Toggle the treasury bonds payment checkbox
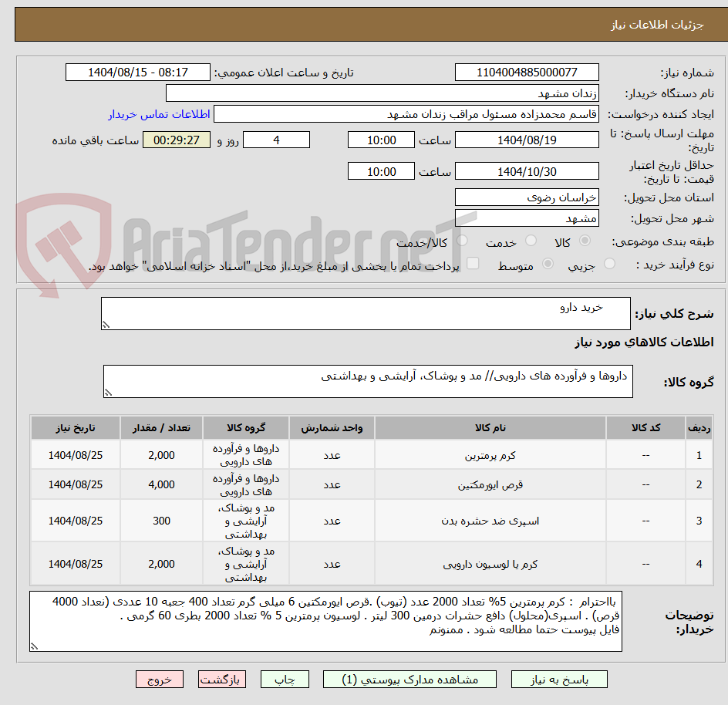 pos(473,263)
